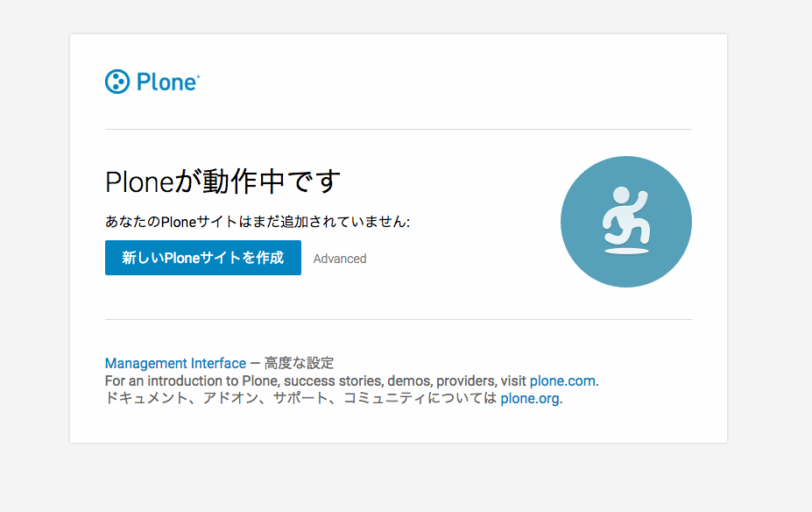Open the Advanced site creation link
Image resolution: width=812 pixels, height=512 pixels.
click(x=340, y=259)
